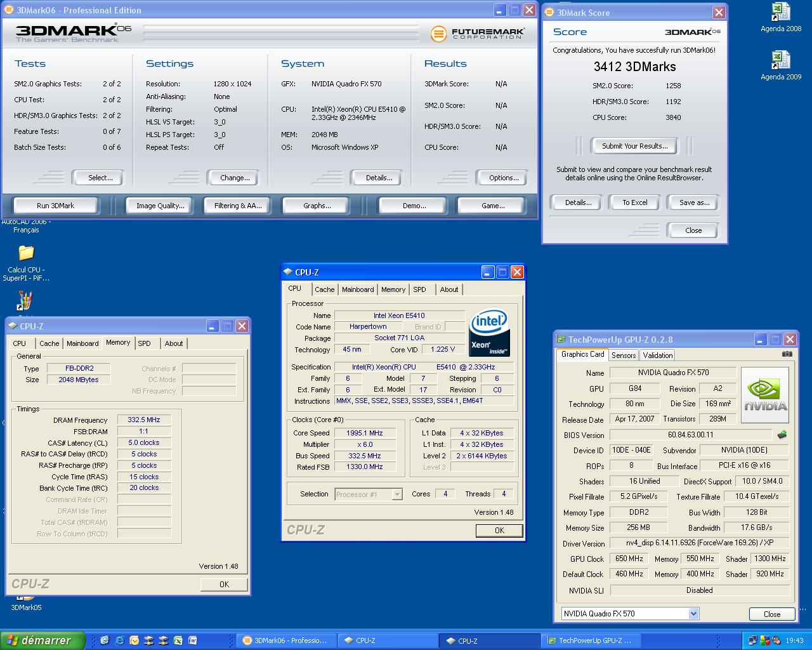Select the Graphics Card tab in GPU-Z

pos(582,354)
